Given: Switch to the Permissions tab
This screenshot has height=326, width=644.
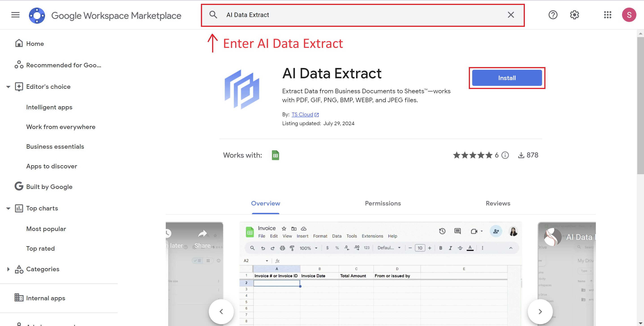Looking at the screenshot, I should click(382, 203).
